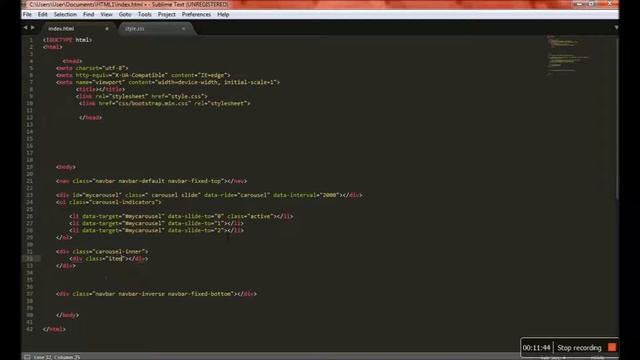Click the meta charset utf-8 line

pos(92,68)
